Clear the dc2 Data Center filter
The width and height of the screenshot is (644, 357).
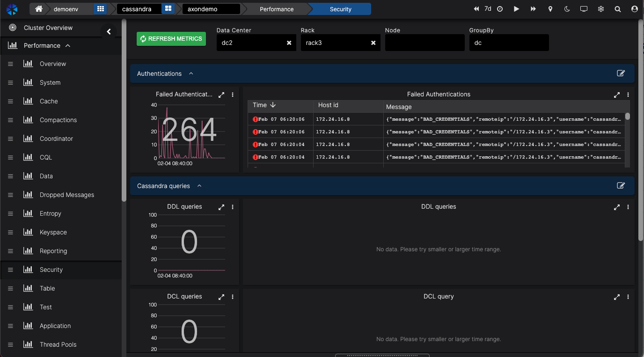tap(289, 43)
